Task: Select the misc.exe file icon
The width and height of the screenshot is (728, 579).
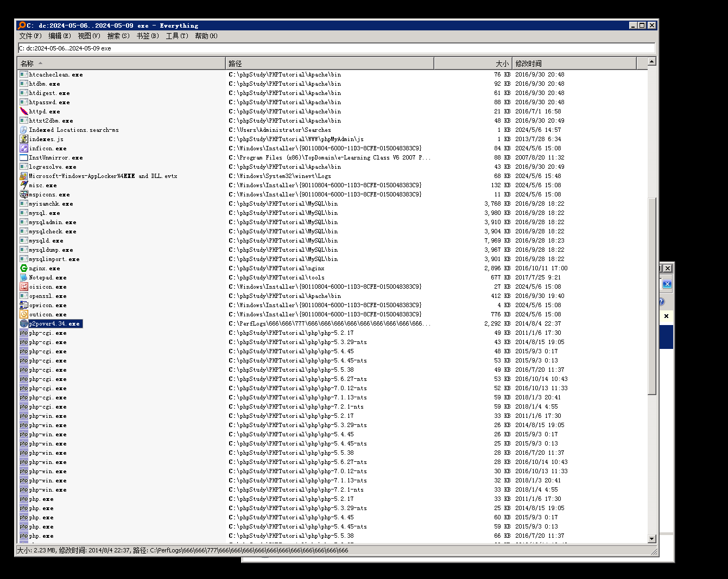Action: coord(24,185)
